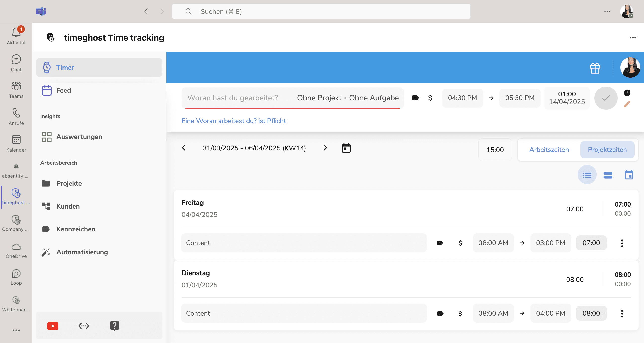Screen dimensions: 644x343
Task: Click tag icon on Freitag Content entry
Action: coord(440,243)
